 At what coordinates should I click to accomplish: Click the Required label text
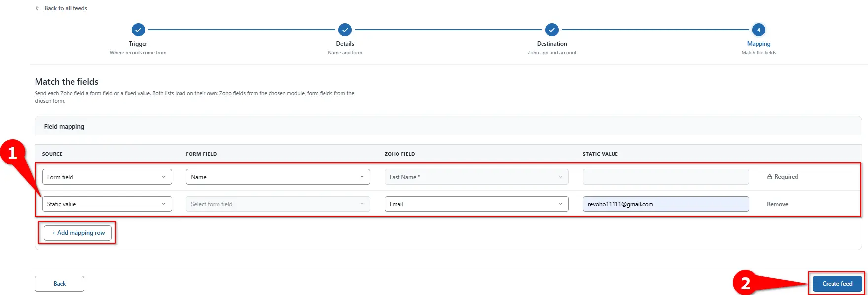click(x=786, y=177)
